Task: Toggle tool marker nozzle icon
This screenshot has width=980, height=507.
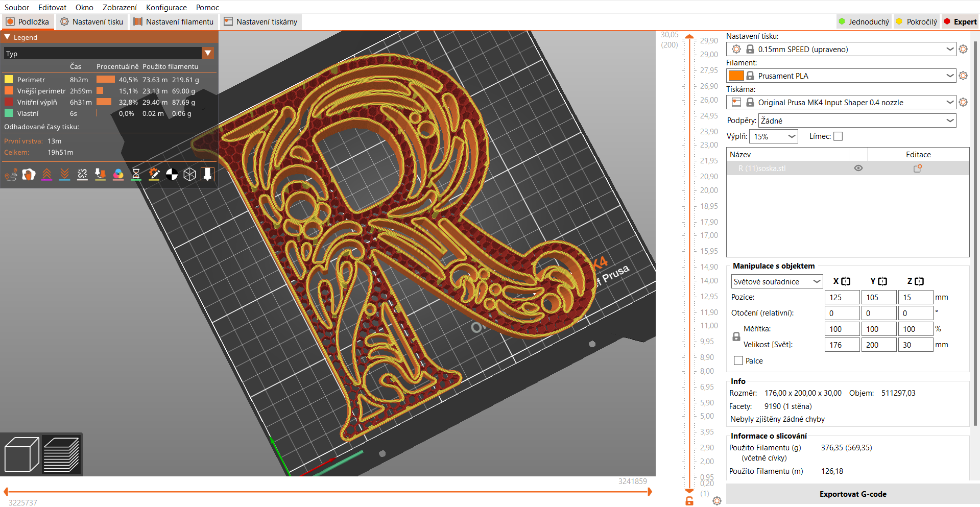Action: (x=207, y=175)
